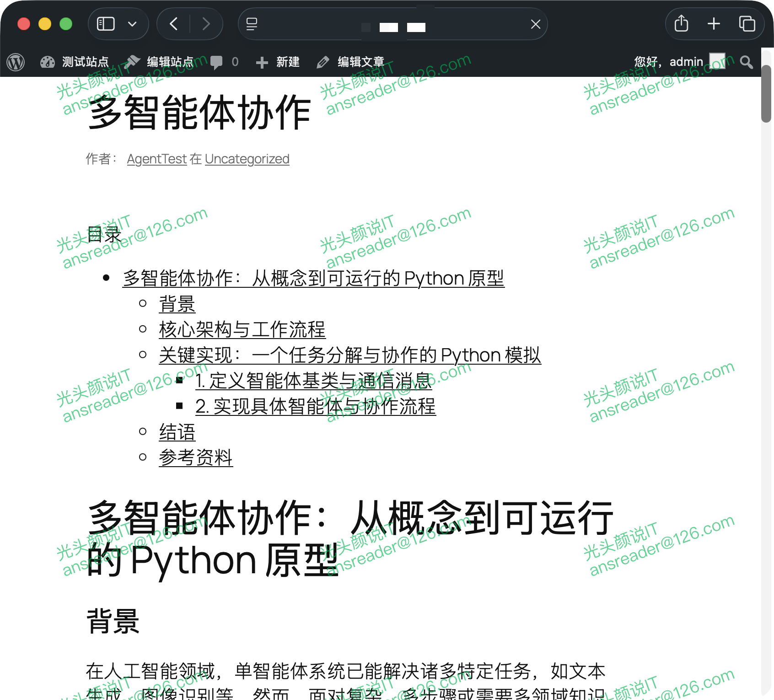Clear the address bar with the X
This screenshot has height=700, width=774.
coord(535,24)
